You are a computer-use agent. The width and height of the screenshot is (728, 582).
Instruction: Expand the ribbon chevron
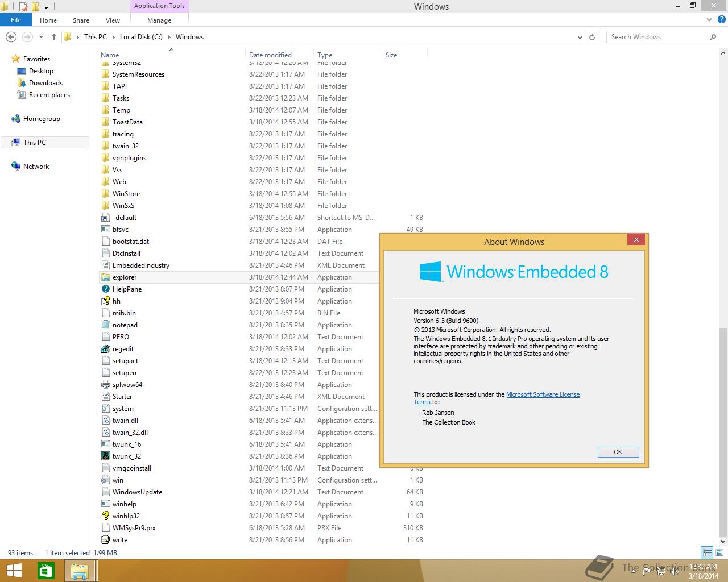coord(709,20)
